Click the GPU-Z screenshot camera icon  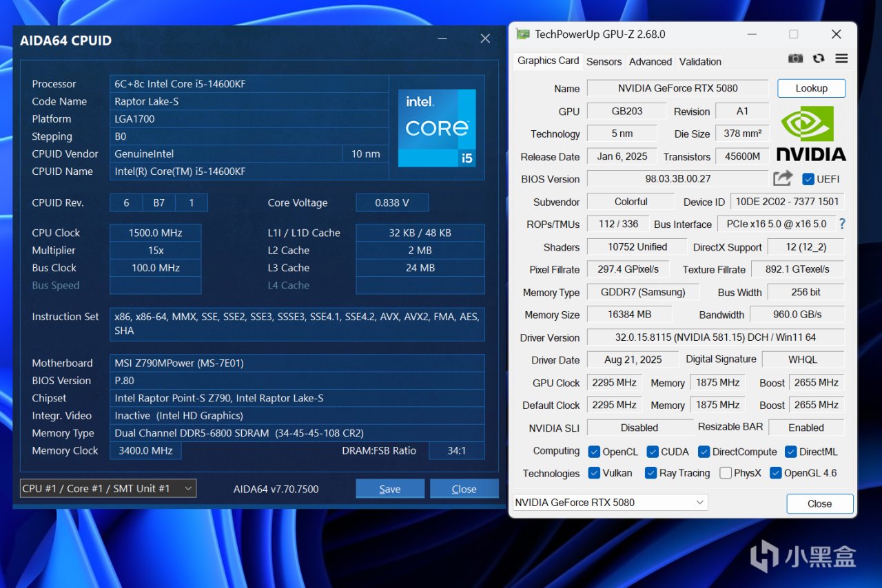[x=795, y=59]
